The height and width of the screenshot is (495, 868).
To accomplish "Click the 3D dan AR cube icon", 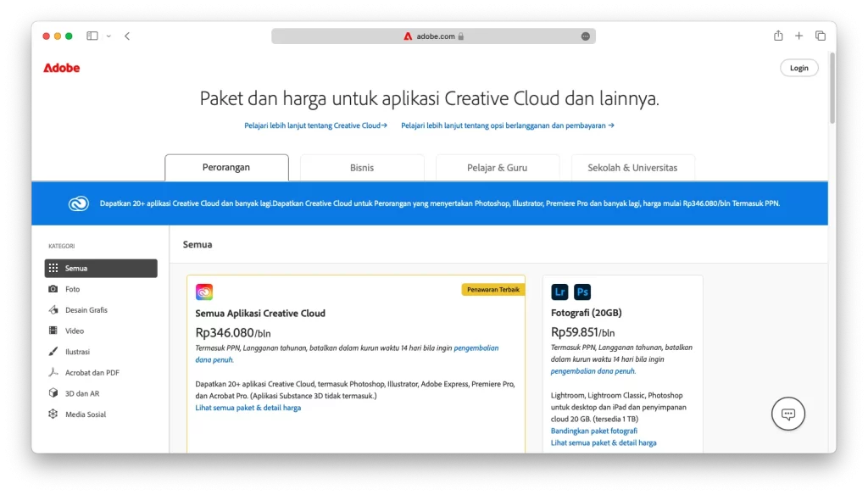I will 53,393.
